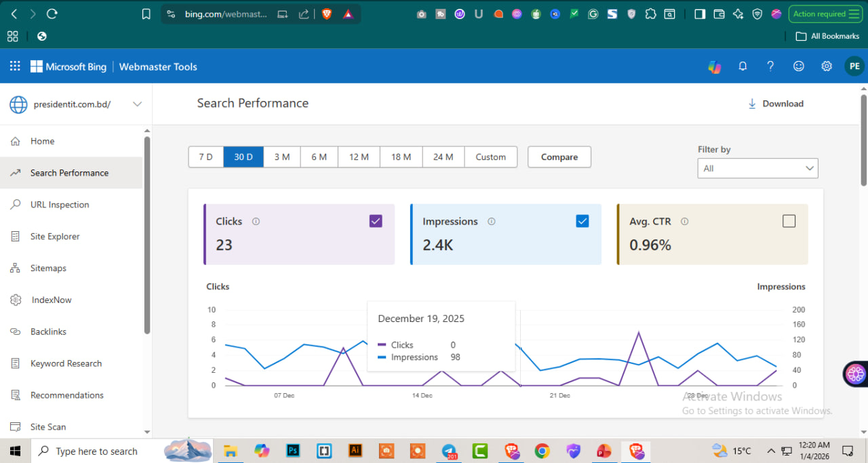Download the search performance report
This screenshot has width=868, height=463.
click(775, 104)
